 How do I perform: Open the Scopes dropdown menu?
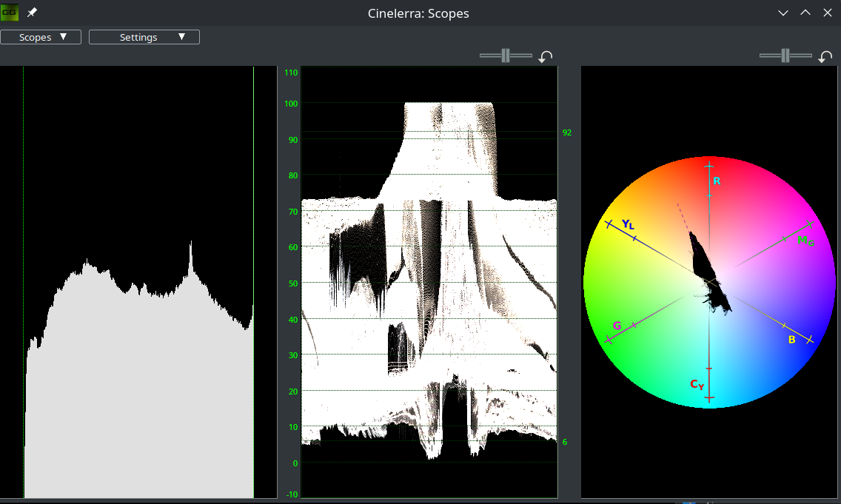tap(41, 37)
